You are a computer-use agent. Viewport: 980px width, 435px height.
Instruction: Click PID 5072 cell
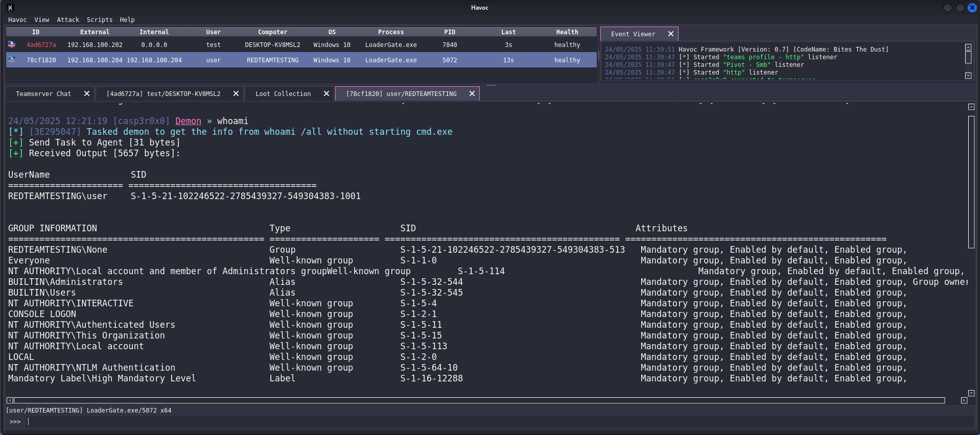tap(450, 60)
